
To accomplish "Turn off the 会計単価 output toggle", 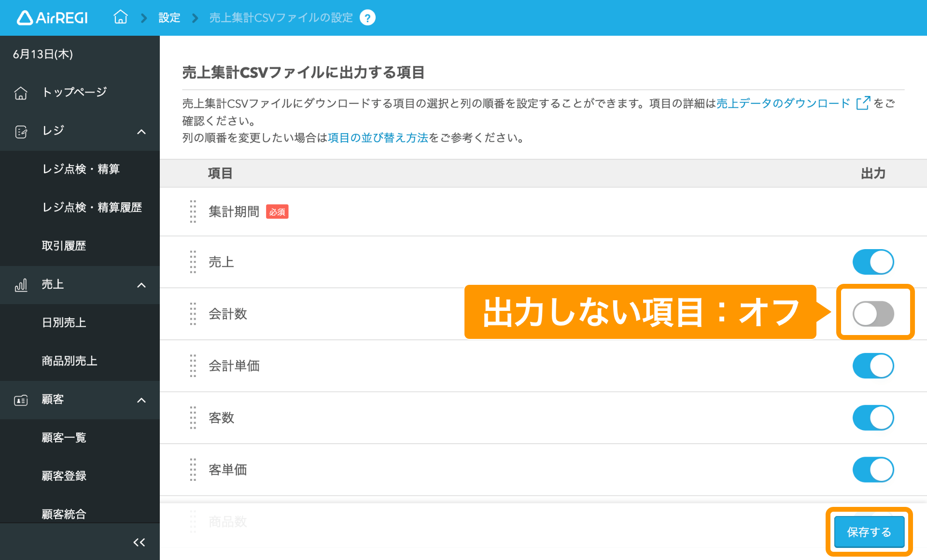I will pyautogui.click(x=873, y=366).
